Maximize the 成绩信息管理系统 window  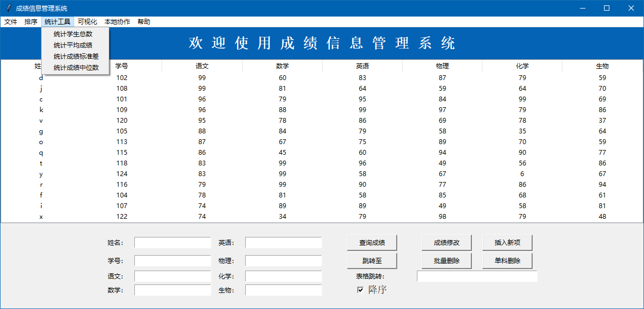click(607, 8)
